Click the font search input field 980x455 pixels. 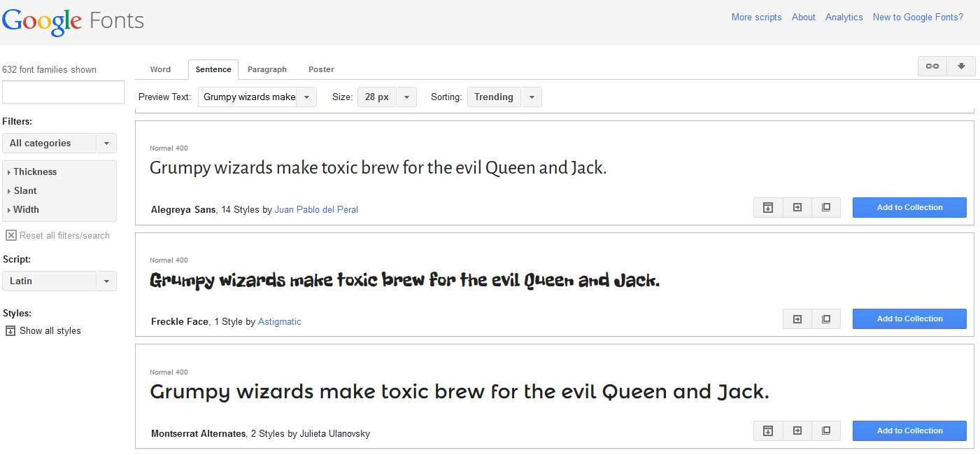63,92
